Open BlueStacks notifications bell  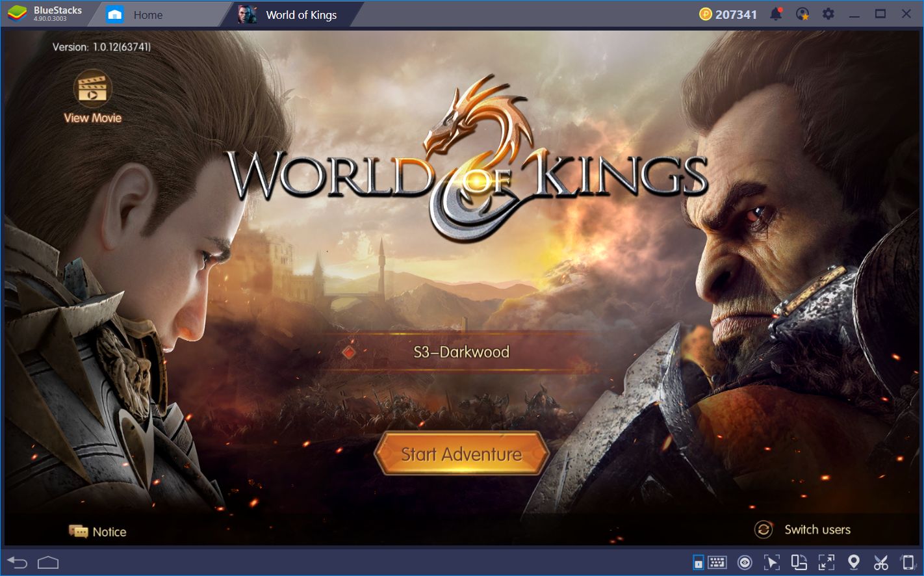(x=776, y=14)
